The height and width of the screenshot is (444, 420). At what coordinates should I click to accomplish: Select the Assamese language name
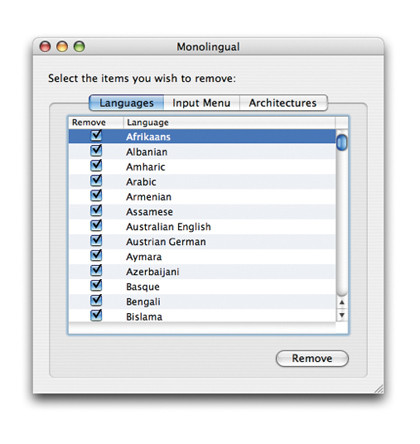[x=149, y=212]
